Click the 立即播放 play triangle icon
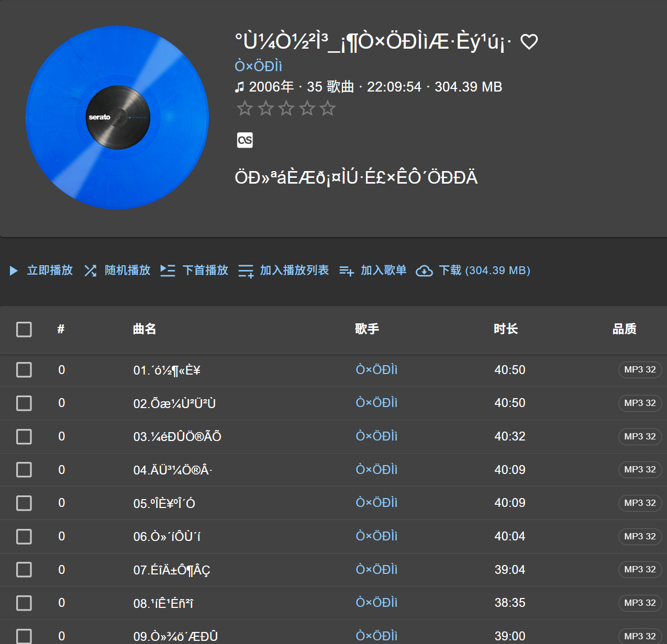This screenshot has height=644, width=667. click(x=14, y=270)
